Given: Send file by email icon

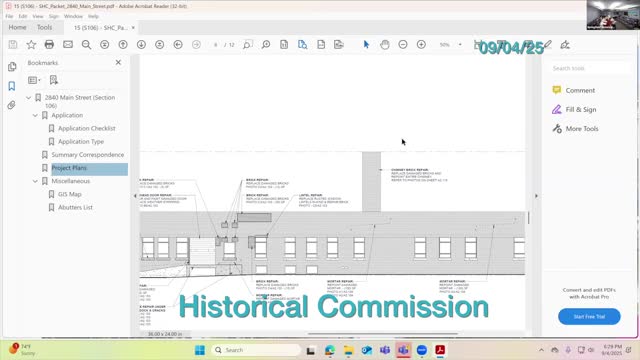Looking at the screenshot, I should [68, 44].
